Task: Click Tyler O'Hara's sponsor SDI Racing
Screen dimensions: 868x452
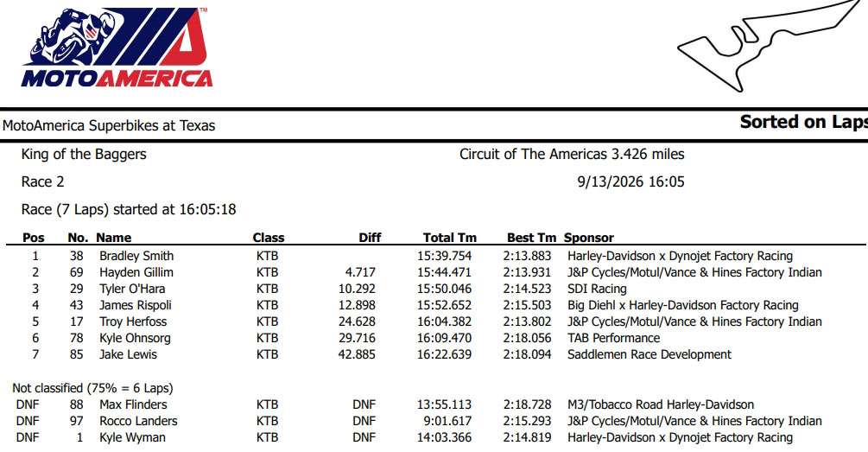Action: pyautogui.click(x=597, y=290)
